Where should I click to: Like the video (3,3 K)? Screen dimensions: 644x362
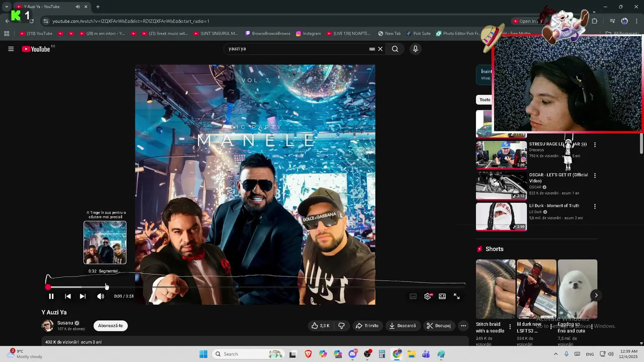(320, 326)
